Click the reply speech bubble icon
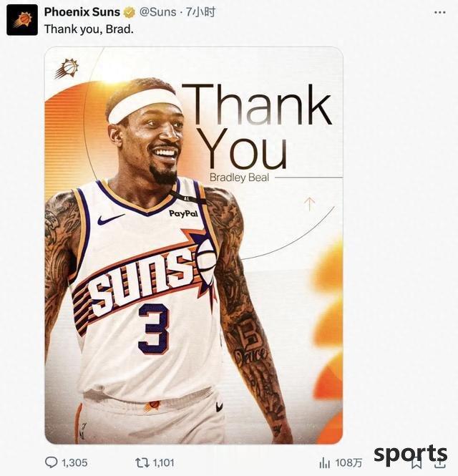 click(x=51, y=462)
